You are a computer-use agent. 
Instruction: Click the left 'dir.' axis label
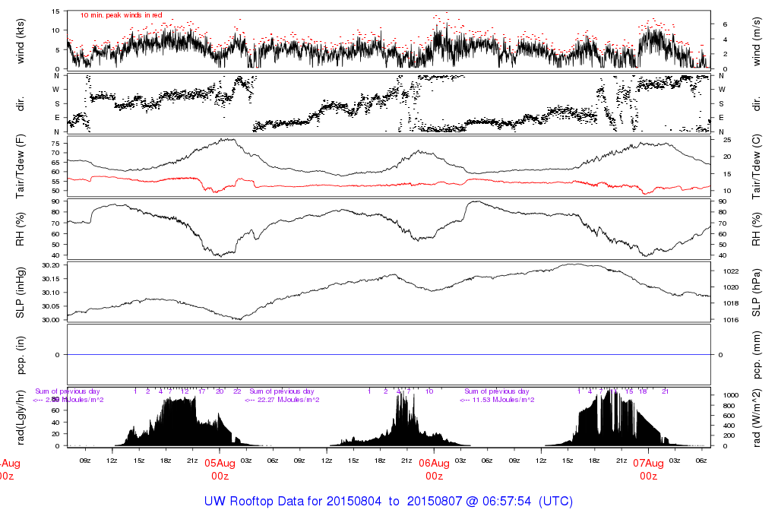(x=21, y=104)
